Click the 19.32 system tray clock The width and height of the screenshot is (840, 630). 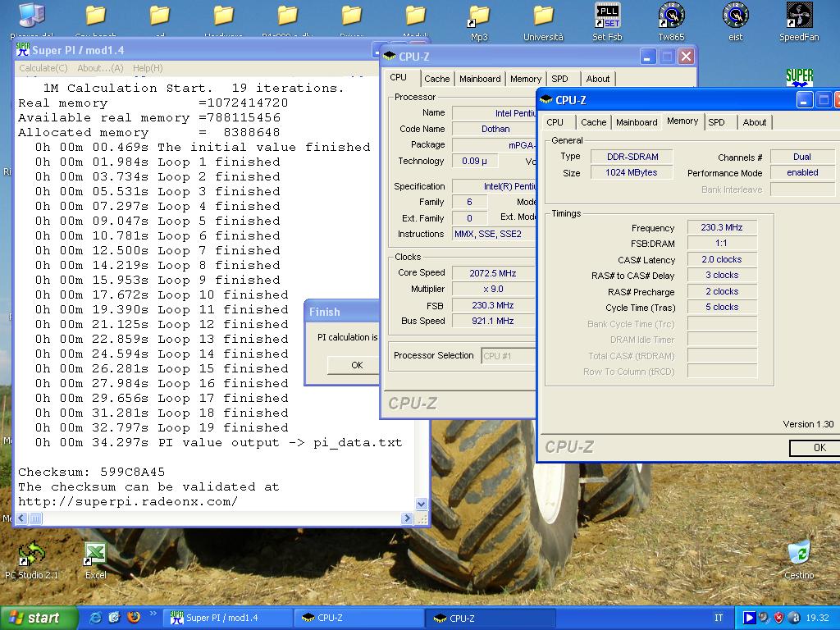818,619
